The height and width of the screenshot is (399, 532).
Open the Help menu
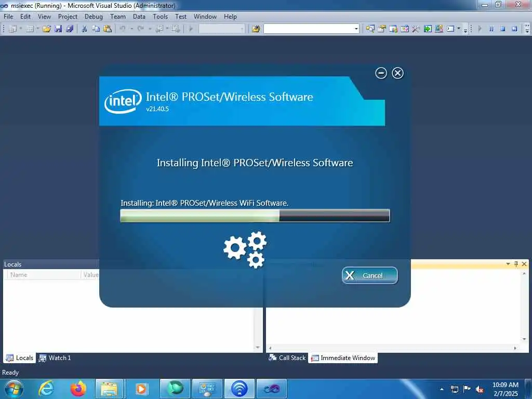click(230, 17)
